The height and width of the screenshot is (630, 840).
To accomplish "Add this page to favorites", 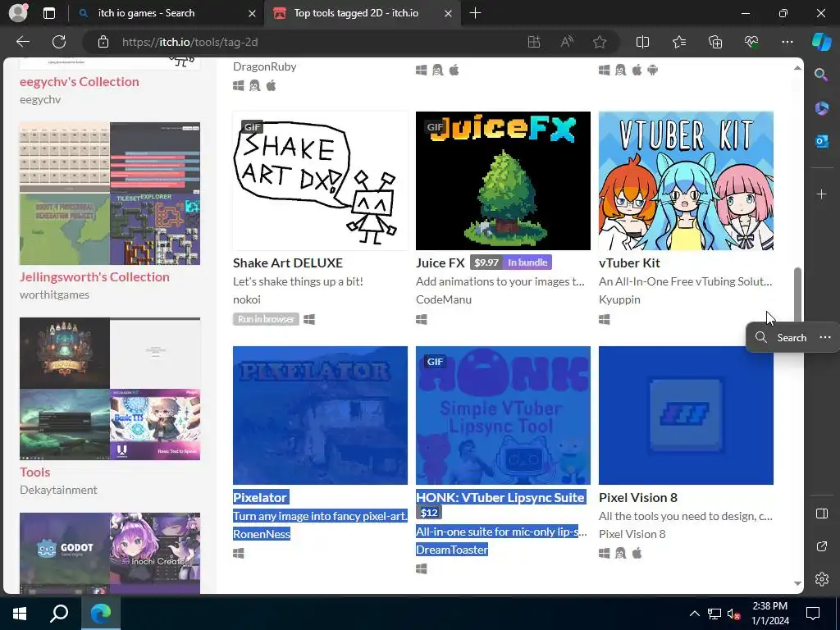I will pos(600,42).
